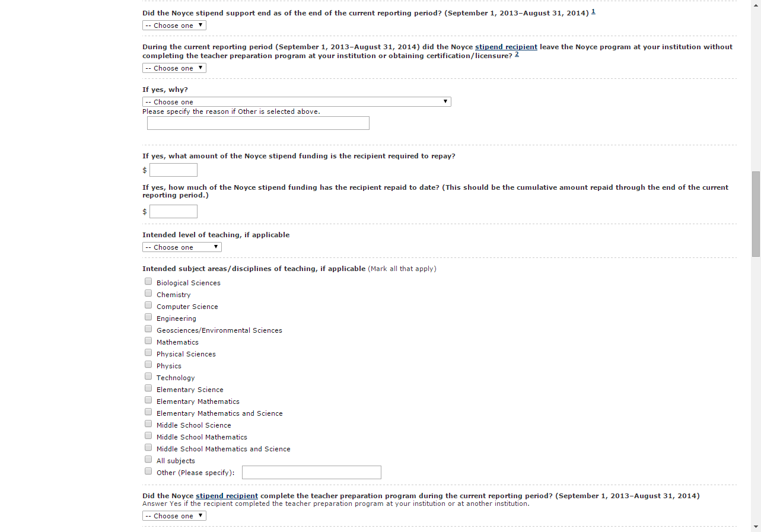The width and height of the screenshot is (761, 532).
Task: Open the stipend support end dropdown
Action: click(174, 26)
